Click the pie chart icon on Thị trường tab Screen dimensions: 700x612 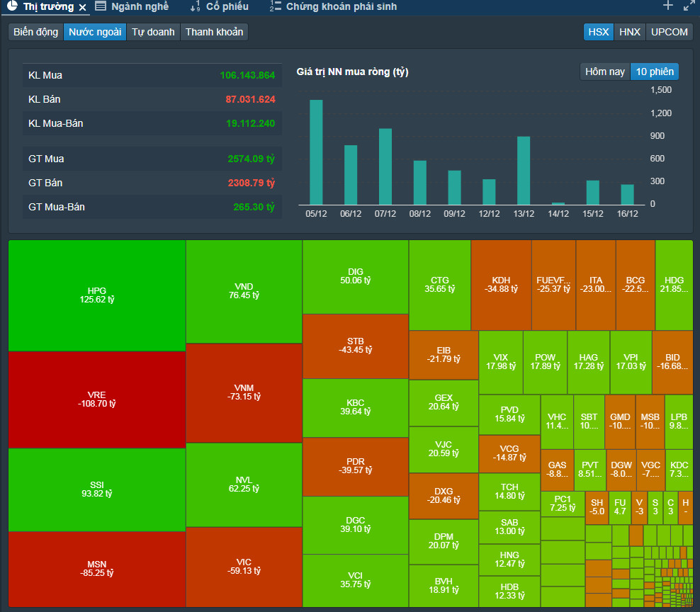coord(13,6)
